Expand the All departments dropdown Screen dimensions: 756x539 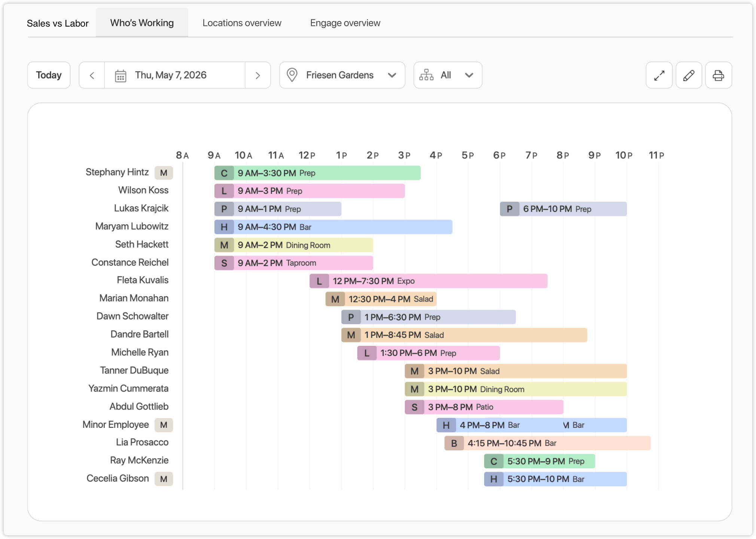click(x=448, y=75)
